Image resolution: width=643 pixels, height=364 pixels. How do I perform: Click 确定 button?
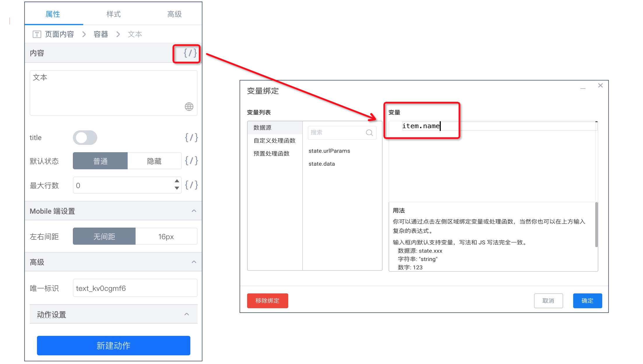click(x=588, y=301)
